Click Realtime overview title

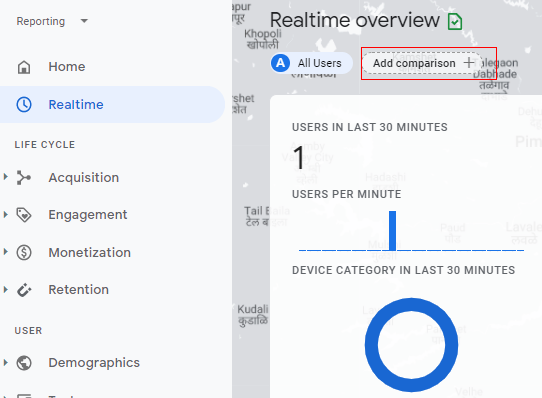(x=355, y=20)
